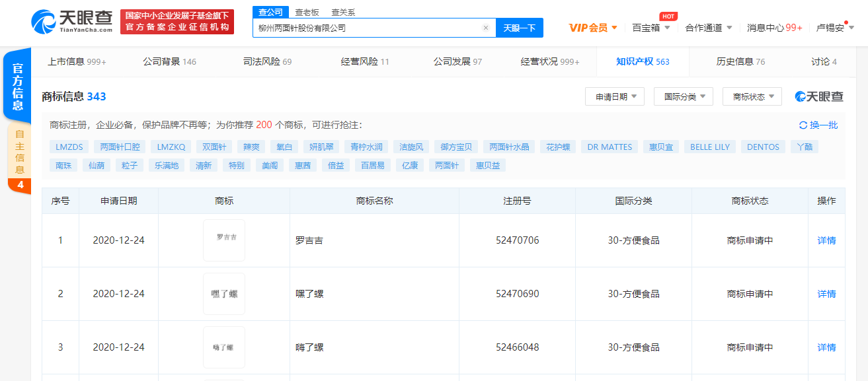Viewport: 868px width, 381px height.
Task: Click the company name search input field
Action: point(367,28)
